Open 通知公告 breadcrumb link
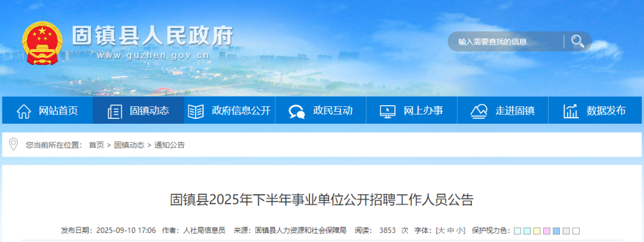The width and height of the screenshot is (644, 242). pos(169,145)
